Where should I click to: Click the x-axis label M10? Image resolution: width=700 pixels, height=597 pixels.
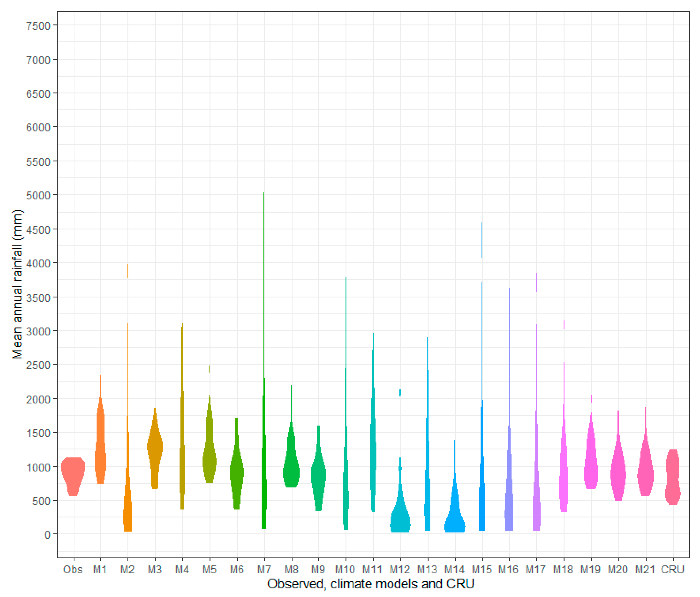(x=345, y=570)
